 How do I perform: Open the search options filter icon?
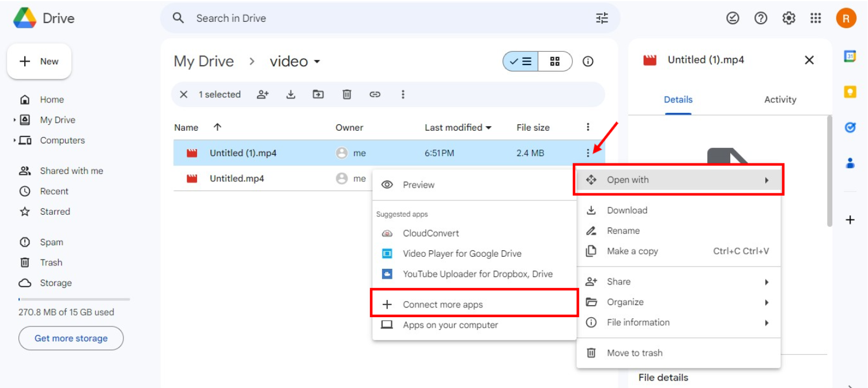tap(602, 18)
